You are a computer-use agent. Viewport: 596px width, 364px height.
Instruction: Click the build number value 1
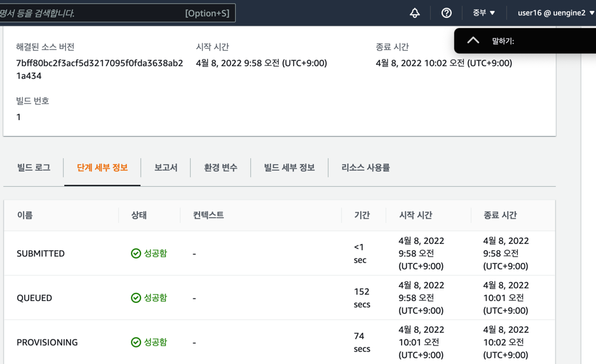tap(18, 117)
